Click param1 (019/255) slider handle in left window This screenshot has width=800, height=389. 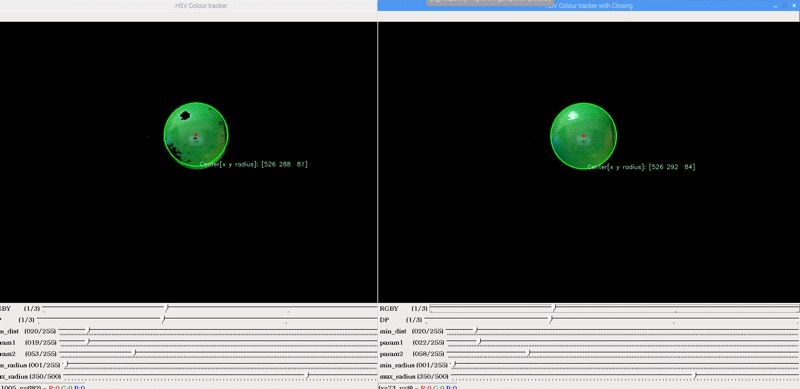point(88,342)
